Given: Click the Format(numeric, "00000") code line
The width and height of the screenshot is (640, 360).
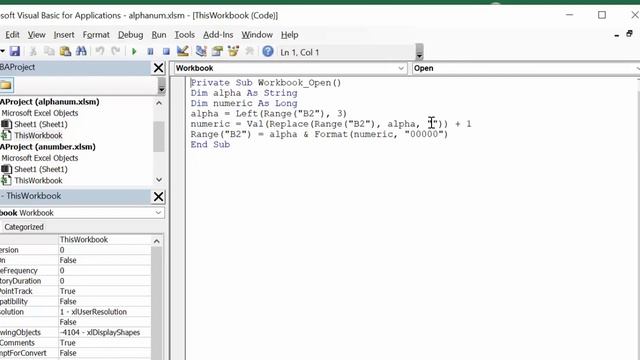Looking at the screenshot, I should point(319,134).
